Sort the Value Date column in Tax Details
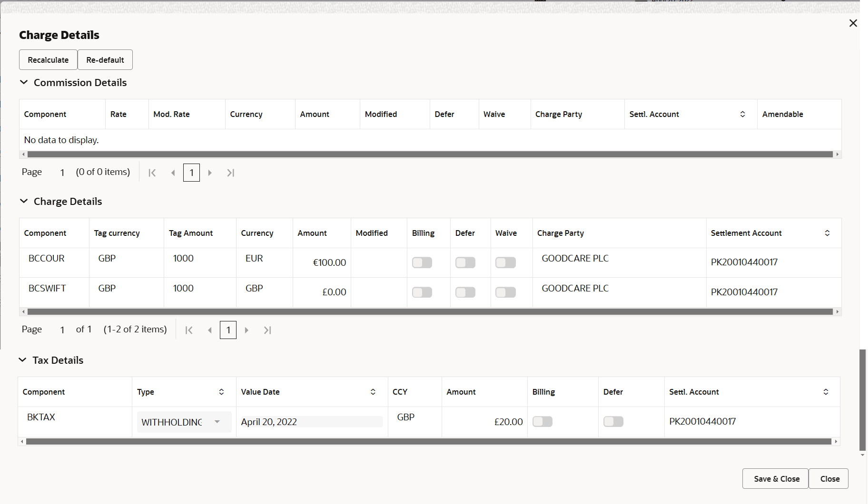 coord(373,391)
